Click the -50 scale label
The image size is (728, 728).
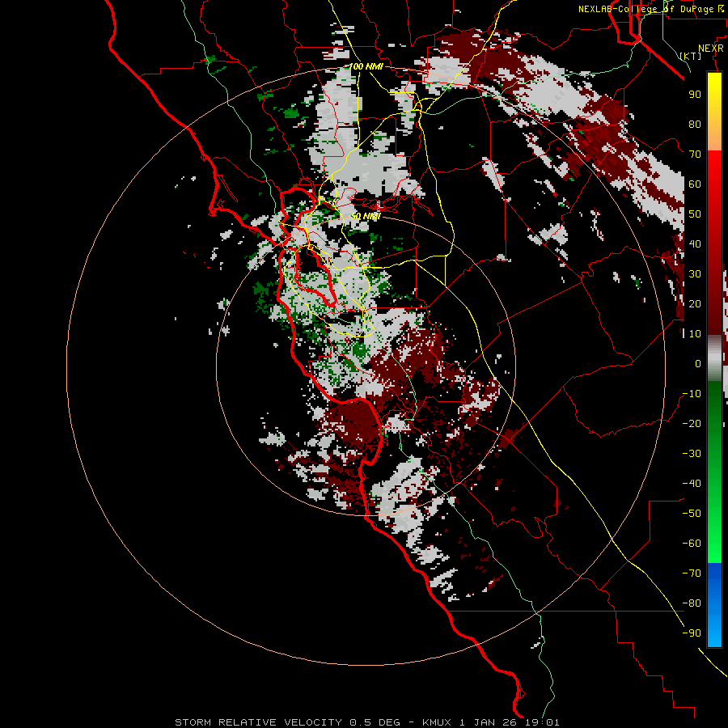pyautogui.click(x=692, y=513)
